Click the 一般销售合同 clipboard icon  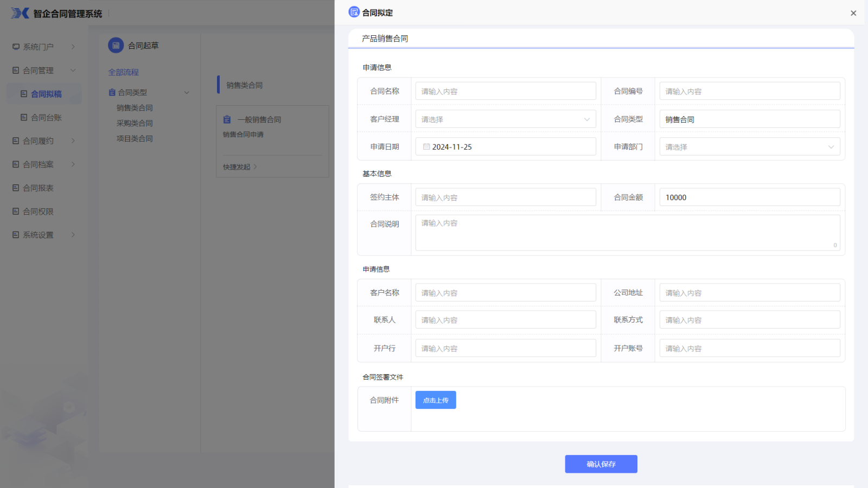coord(227,119)
